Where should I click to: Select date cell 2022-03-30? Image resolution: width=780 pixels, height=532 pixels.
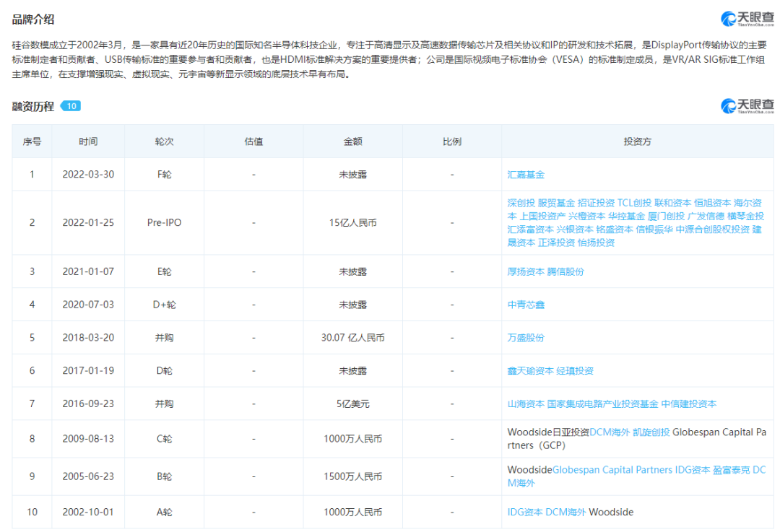[88, 175]
